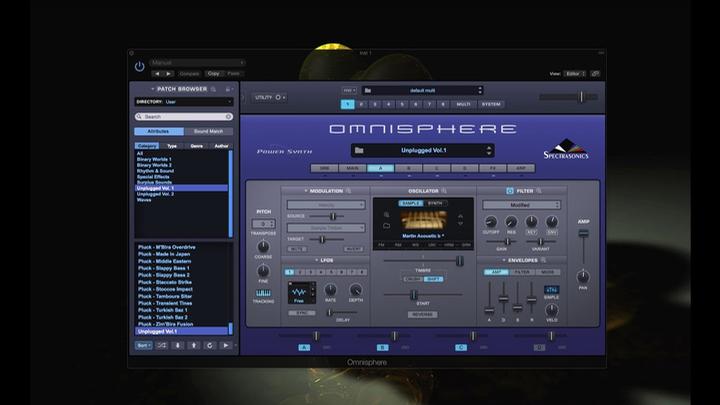Step to next patch with down arrow
This screenshot has width=720, height=405.
click(x=178, y=345)
